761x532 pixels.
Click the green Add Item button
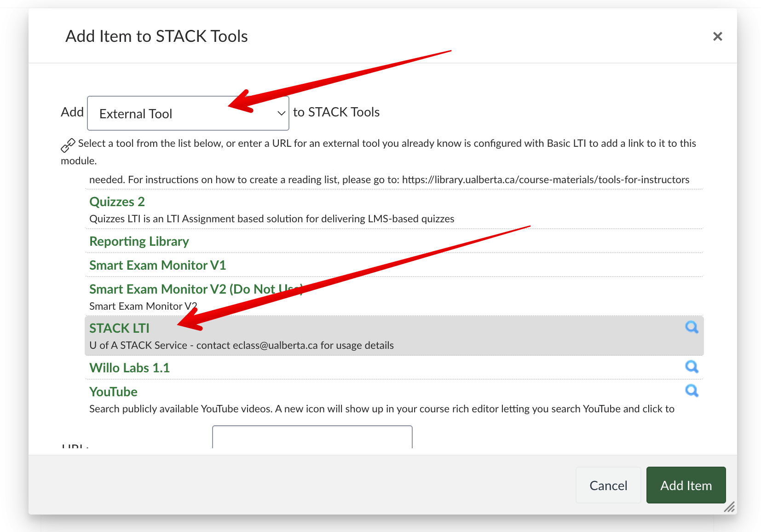(686, 485)
